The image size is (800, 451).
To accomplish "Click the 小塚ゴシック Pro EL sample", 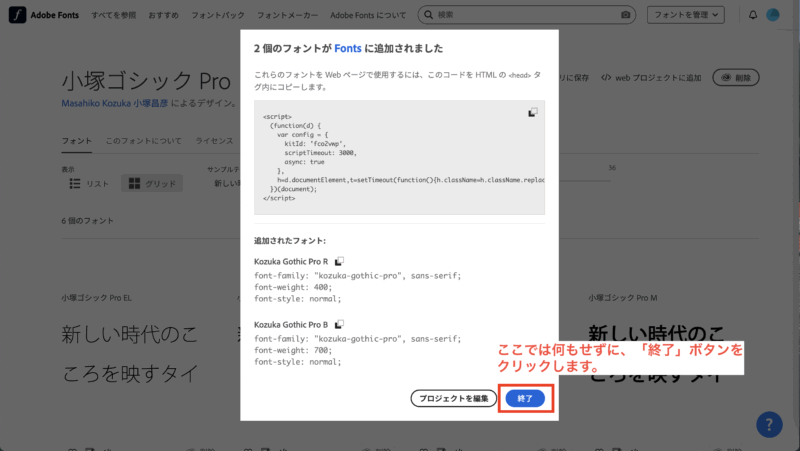I will click(x=130, y=354).
